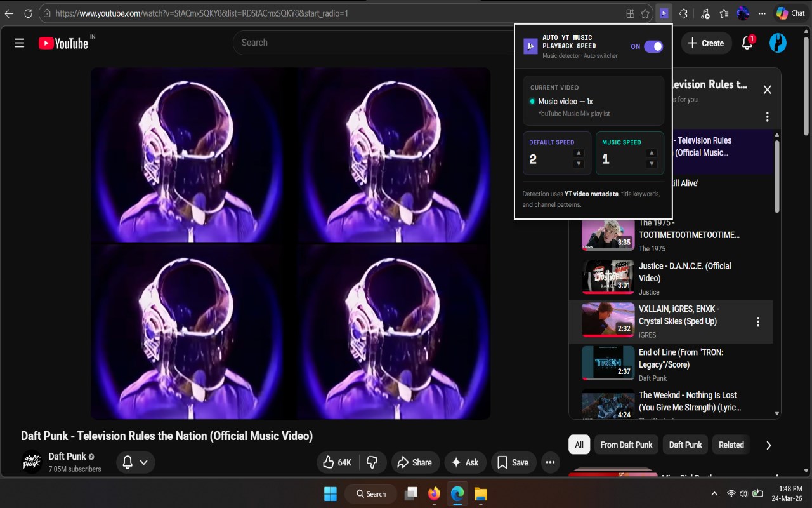
Task: Click the Create button on YouTube
Action: (705, 43)
